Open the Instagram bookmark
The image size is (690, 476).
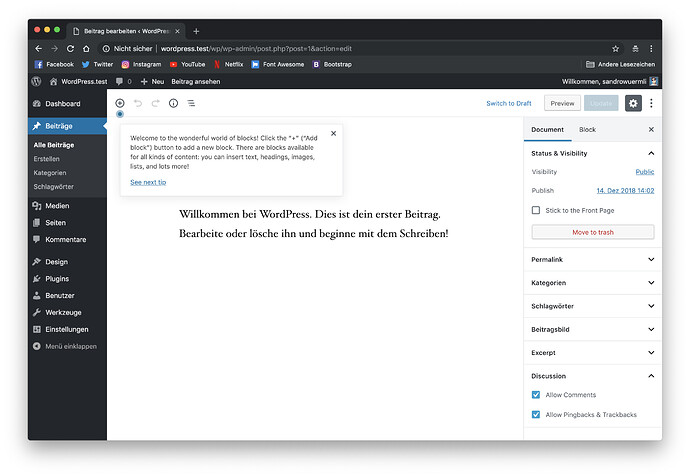click(x=141, y=64)
